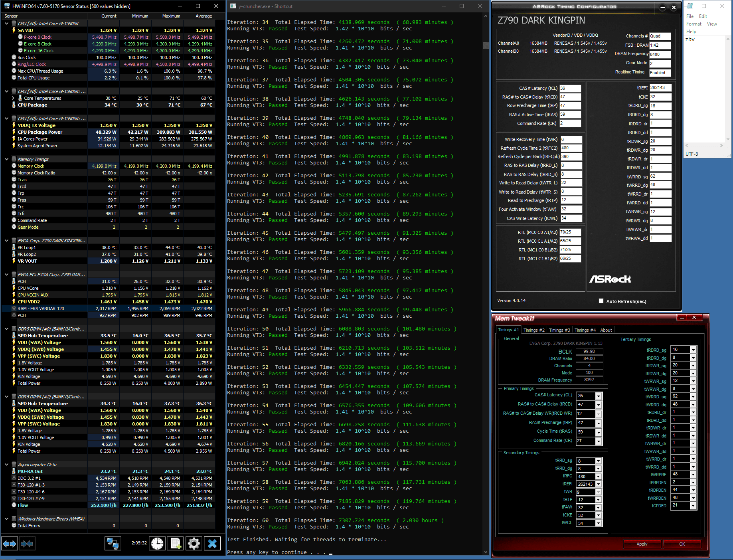
Task: Collapse Windows Hardware Errors (WHEA) group
Action: coord(6,519)
